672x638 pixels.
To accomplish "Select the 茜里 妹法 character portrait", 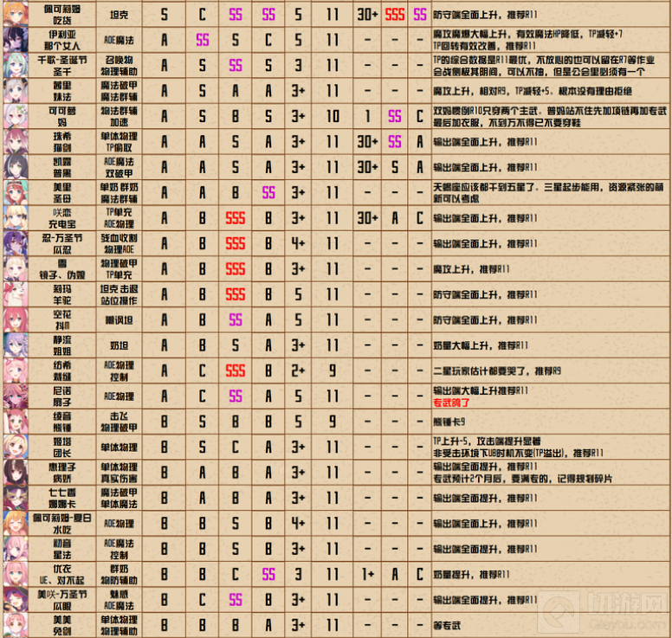I will click(16, 91).
